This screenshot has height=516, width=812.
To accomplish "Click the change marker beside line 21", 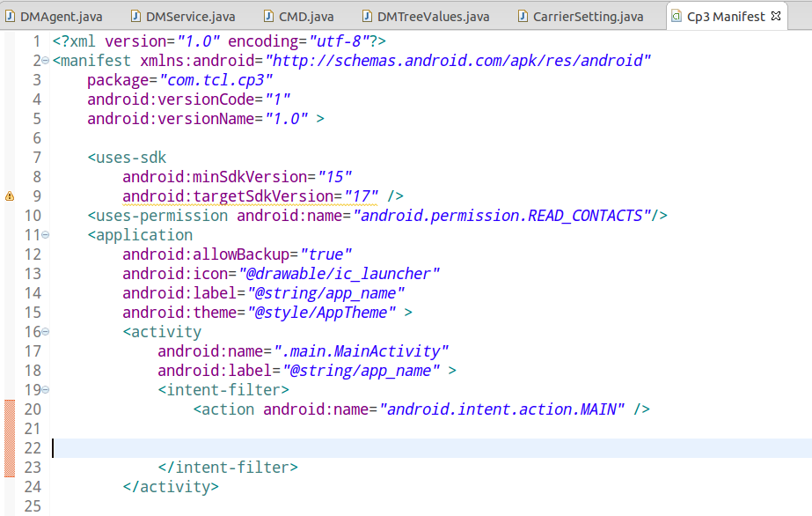I will point(10,429).
